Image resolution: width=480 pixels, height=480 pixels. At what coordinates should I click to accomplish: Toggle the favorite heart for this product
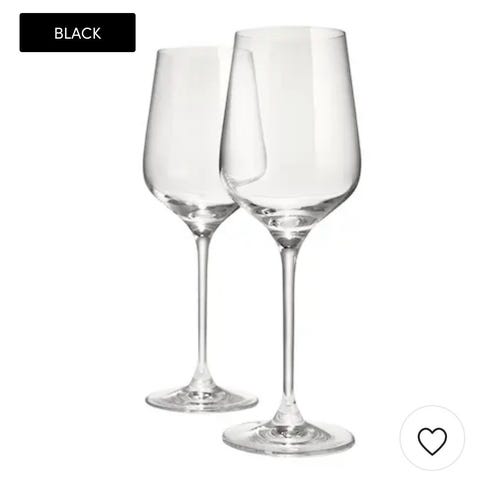click(x=432, y=437)
